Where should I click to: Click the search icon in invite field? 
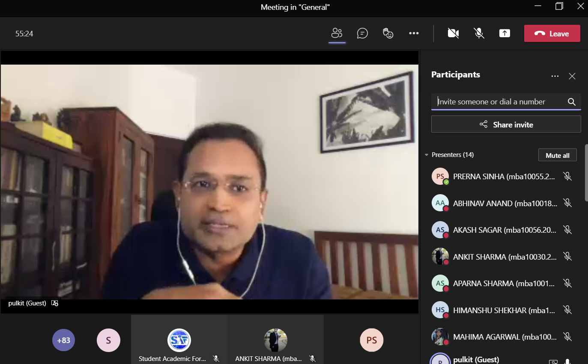coord(571,102)
